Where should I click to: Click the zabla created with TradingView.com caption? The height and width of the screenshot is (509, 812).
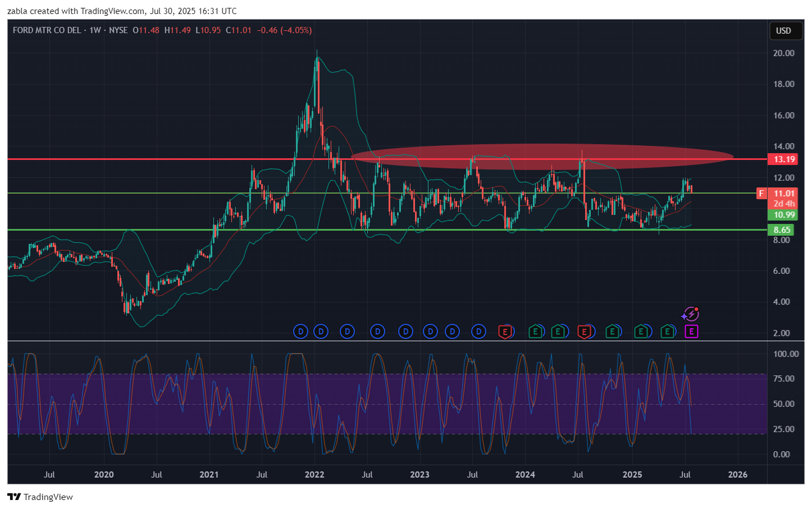(122, 11)
